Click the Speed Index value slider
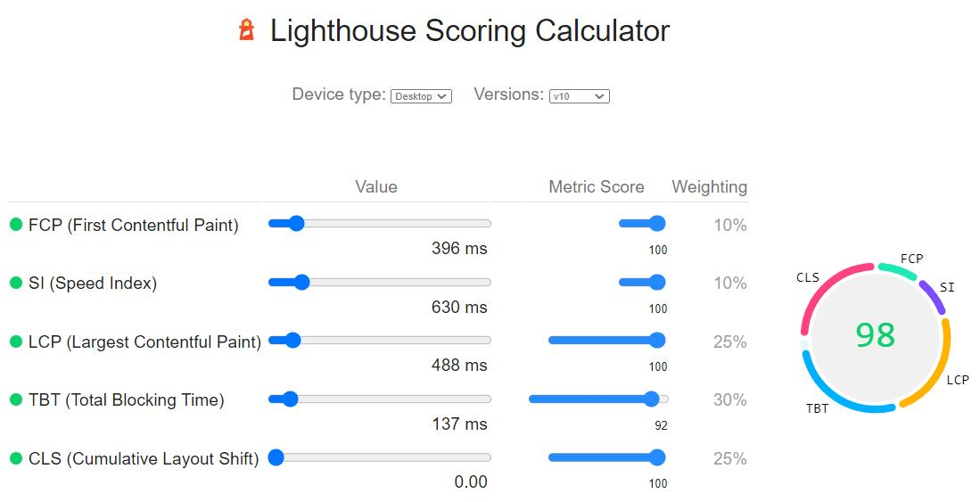This screenshot has width=980, height=502. pyautogui.click(x=380, y=282)
